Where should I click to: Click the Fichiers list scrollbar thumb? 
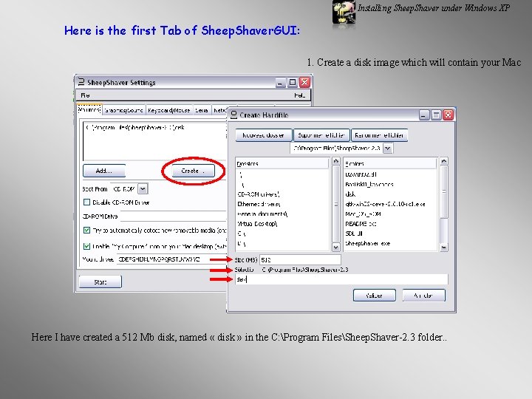click(444, 191)
